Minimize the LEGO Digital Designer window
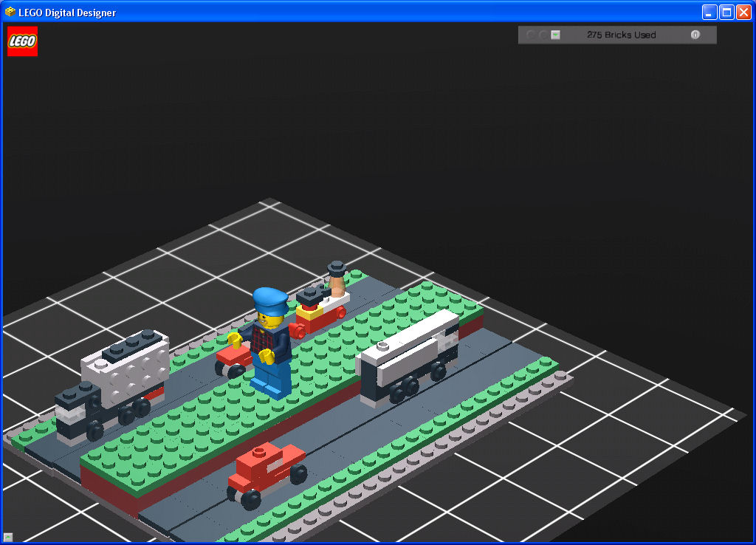The width and height of the screenshot is (756, 545). (x=709, y=12)
